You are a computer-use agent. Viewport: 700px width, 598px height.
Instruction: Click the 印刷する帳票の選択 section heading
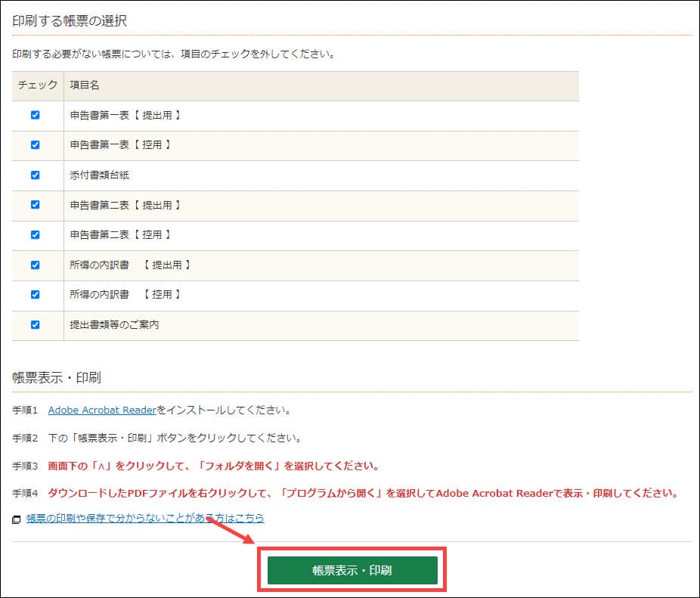[70, 21]
